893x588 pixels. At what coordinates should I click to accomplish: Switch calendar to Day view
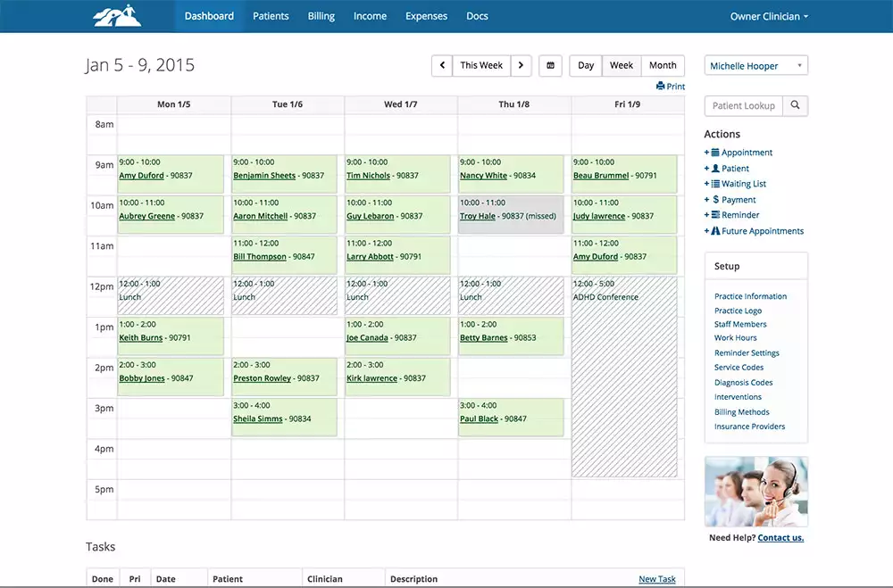coord(586,65)
